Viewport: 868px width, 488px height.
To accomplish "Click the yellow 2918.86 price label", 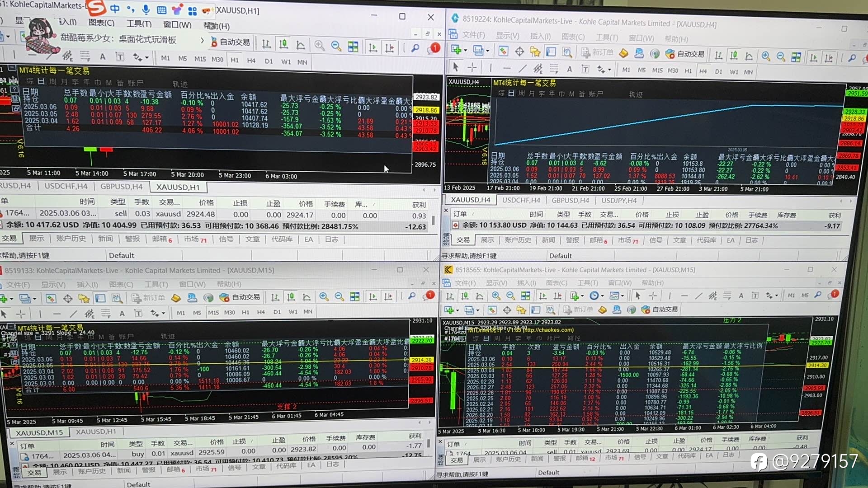I will click(426, 110).
